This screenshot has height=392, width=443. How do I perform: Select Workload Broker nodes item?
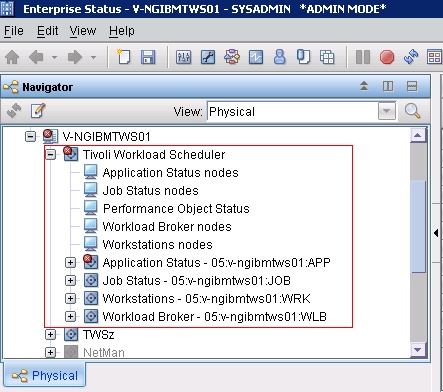click(167, 227)
